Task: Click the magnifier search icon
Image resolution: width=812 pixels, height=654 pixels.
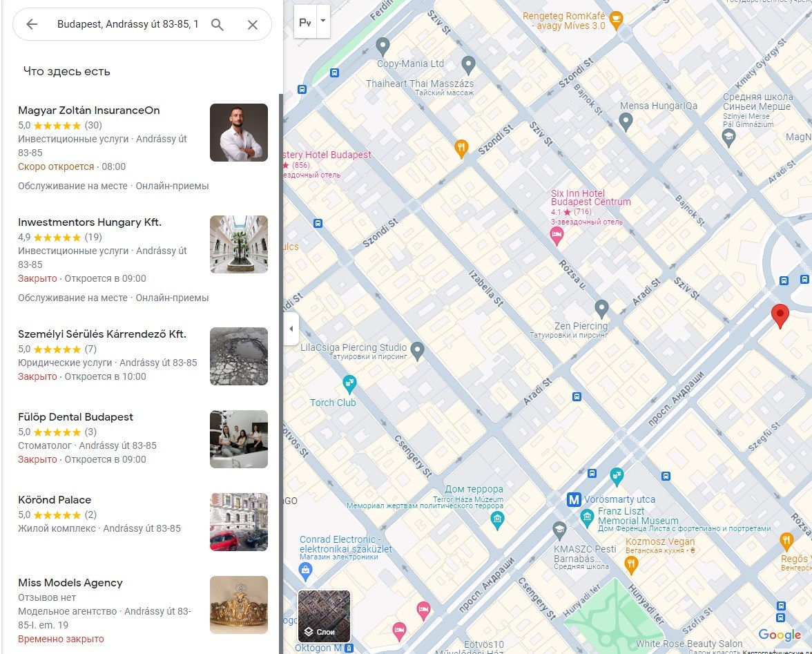Action: click(x=217, y=24)
